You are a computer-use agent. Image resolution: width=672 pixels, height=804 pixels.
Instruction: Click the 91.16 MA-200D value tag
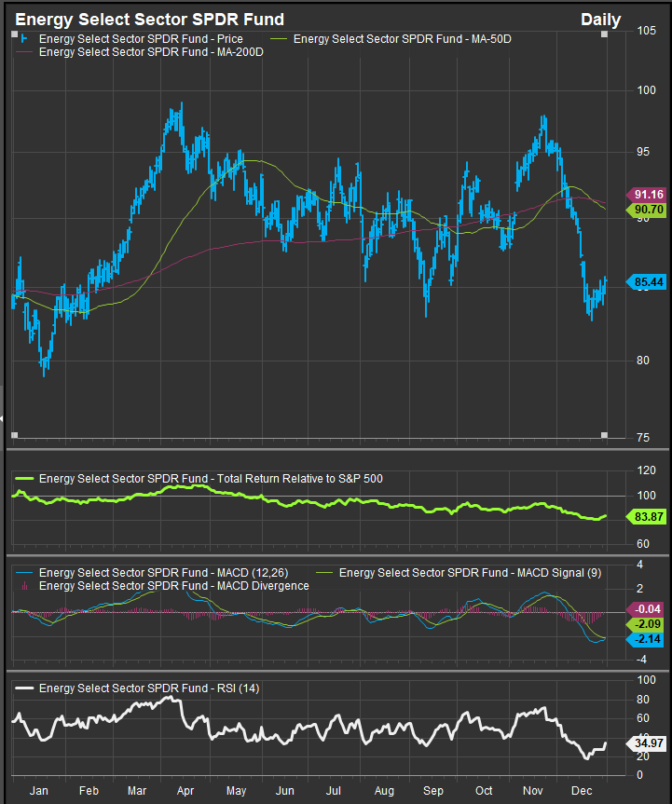point(646,195)
